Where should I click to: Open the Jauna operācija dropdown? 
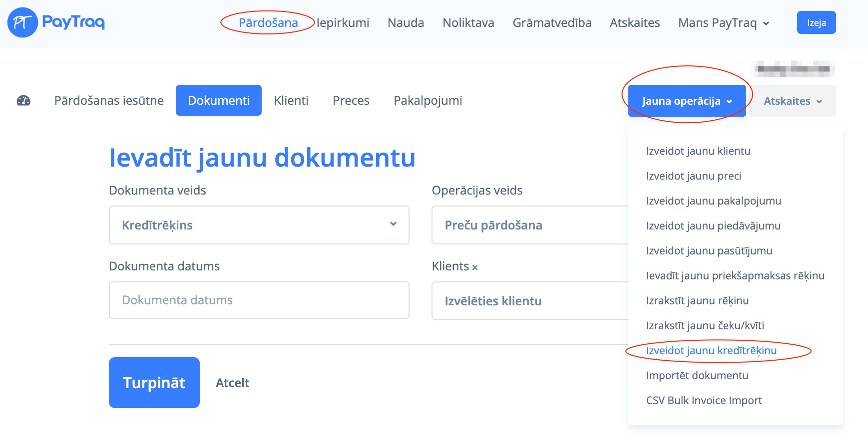click(687, 101)
